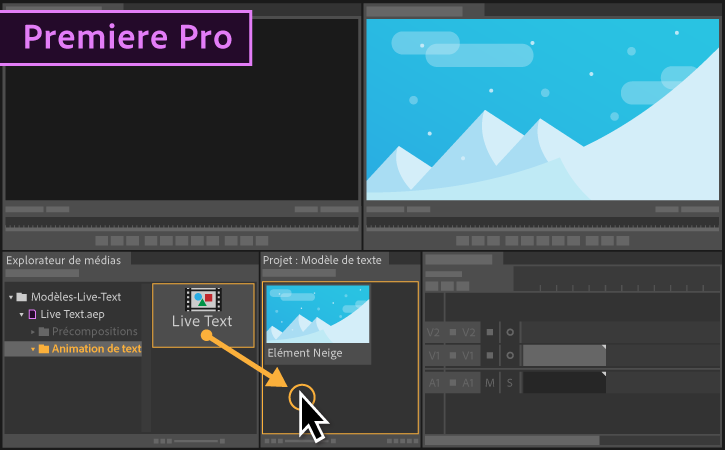Select the audio clip on track A1

pos(564,383)
